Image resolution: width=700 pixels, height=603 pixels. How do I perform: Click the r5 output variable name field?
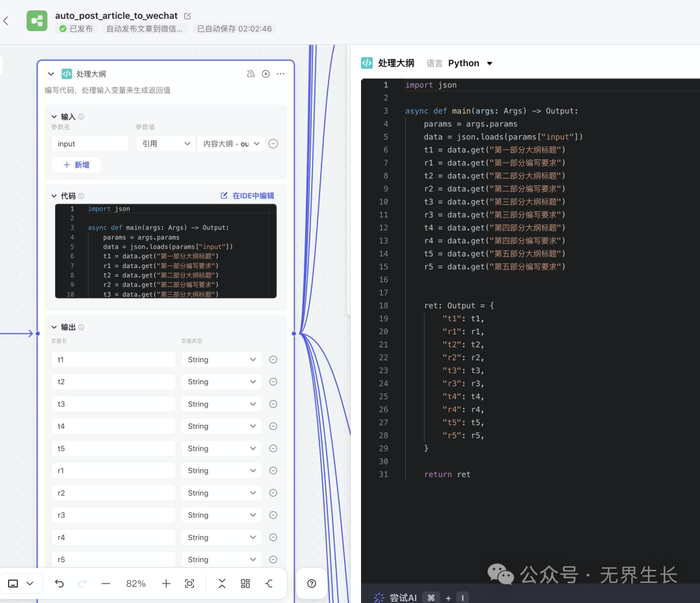(113, 560)
